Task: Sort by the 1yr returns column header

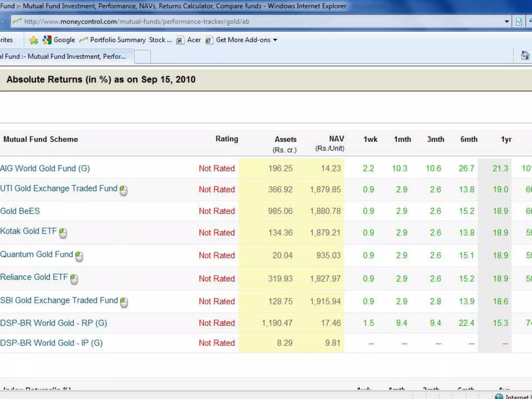Action: coord(506,139)
